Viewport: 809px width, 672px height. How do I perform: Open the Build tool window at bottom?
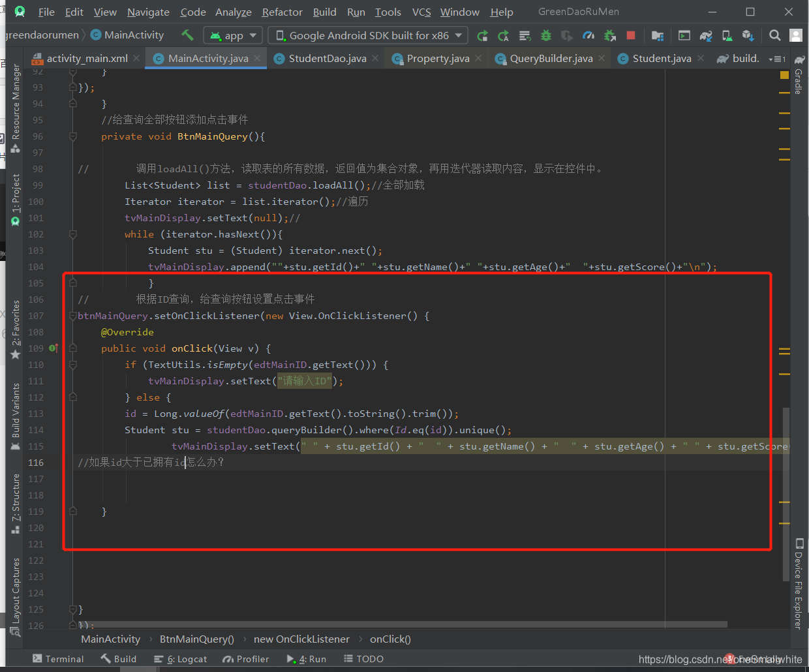click(118, 659)
